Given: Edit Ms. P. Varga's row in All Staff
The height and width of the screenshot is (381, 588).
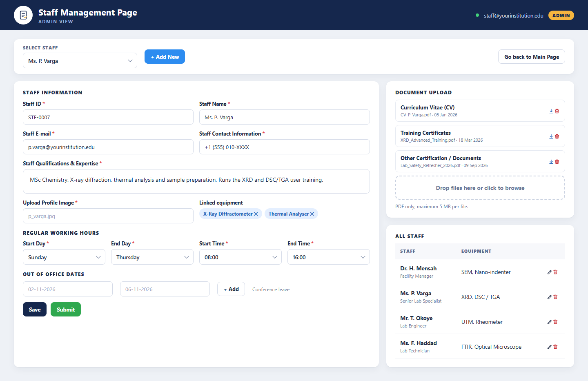Looking at the screenshot, I should (x=550, y=297).
